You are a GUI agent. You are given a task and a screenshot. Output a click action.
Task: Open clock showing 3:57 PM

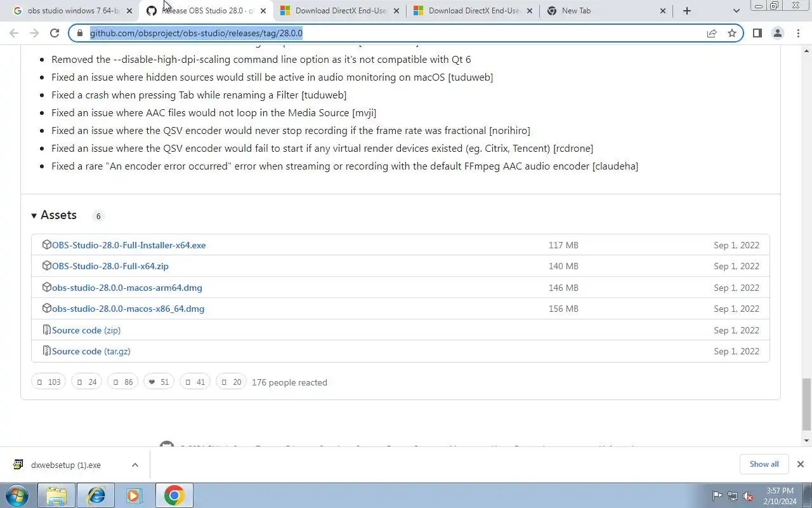coord(780,496)
